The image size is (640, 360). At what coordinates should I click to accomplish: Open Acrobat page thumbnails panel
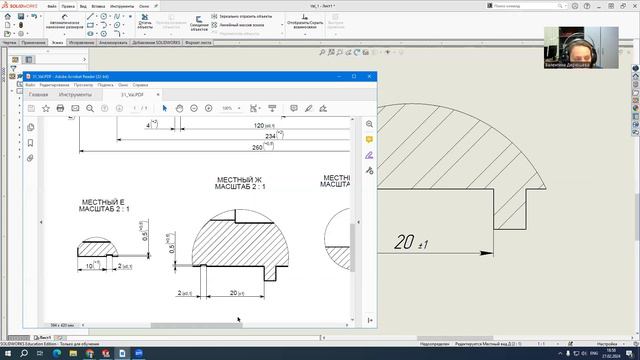(x=31, y=127)
